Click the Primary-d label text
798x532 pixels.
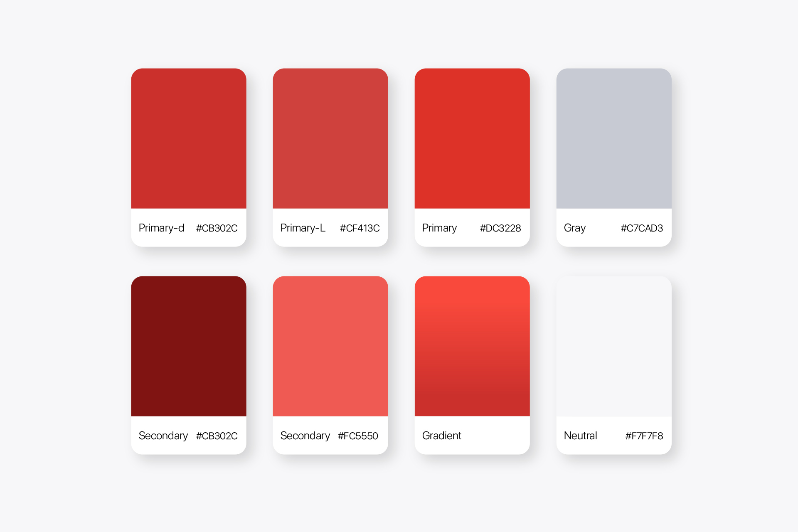pyautogui.click(x=161, y=228)
